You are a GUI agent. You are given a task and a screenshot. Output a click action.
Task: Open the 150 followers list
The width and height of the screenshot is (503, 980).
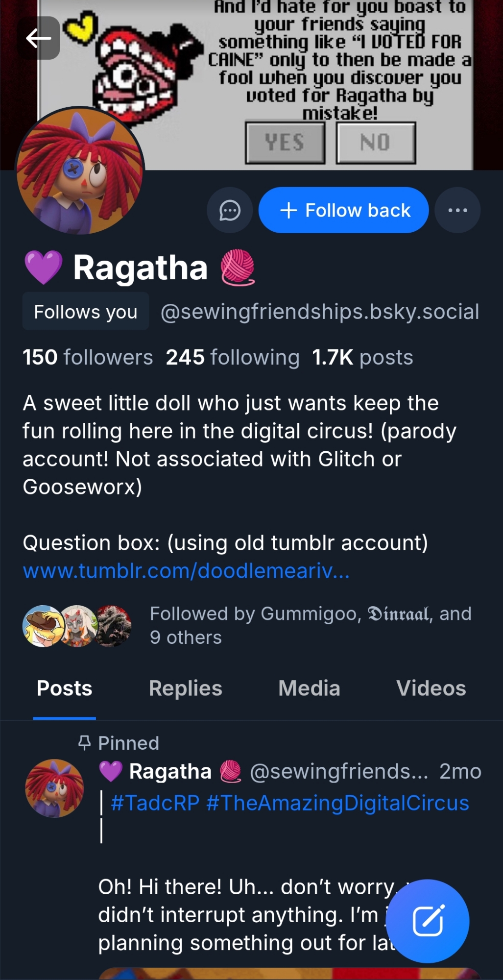point(88,357)
